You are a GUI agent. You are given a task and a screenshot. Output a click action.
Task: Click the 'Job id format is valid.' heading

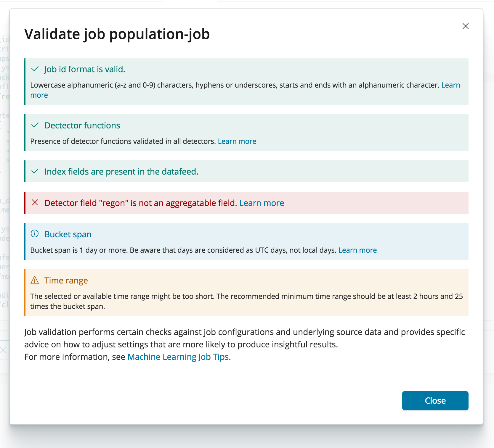click(x=85, y=69)
